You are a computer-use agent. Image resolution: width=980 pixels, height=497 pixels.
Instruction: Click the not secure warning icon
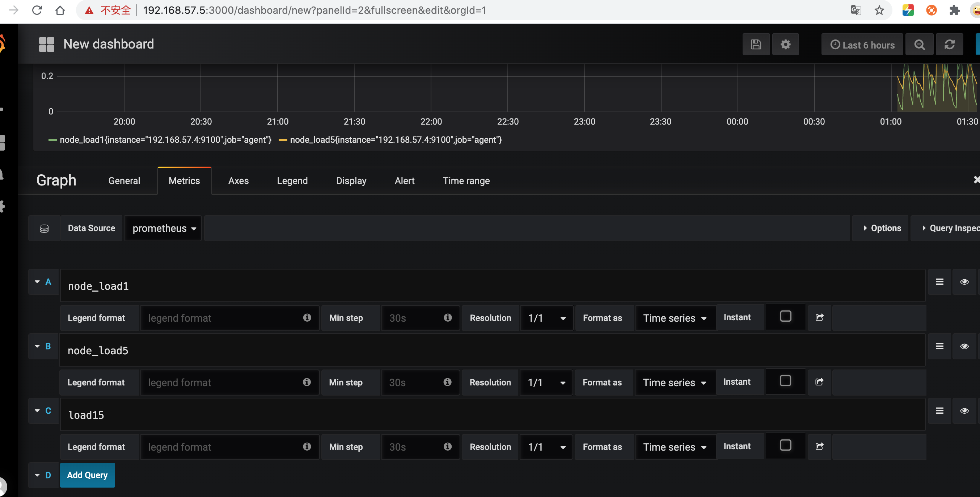tap(89, 10)
